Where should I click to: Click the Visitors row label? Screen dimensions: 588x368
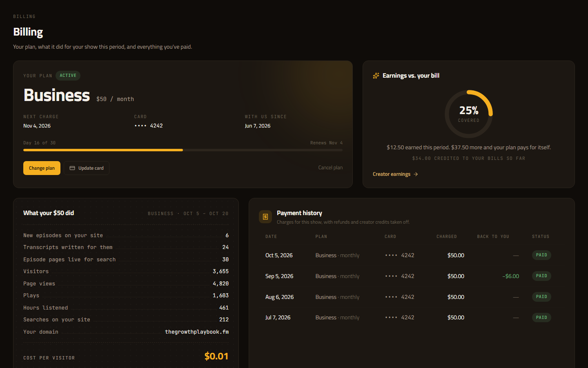point(36,272)
